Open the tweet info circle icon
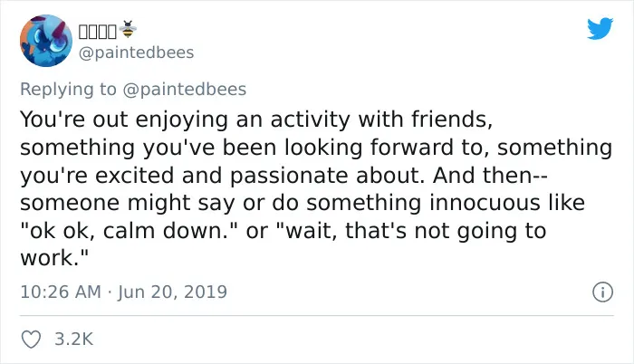 click(x=603, y=292)
